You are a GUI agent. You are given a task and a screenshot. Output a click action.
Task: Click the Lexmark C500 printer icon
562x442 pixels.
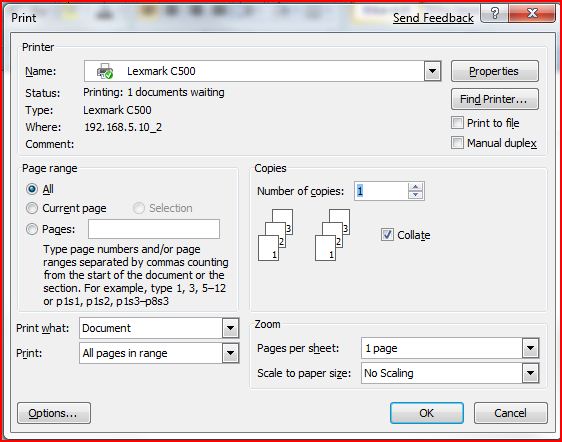click(105, 71)
